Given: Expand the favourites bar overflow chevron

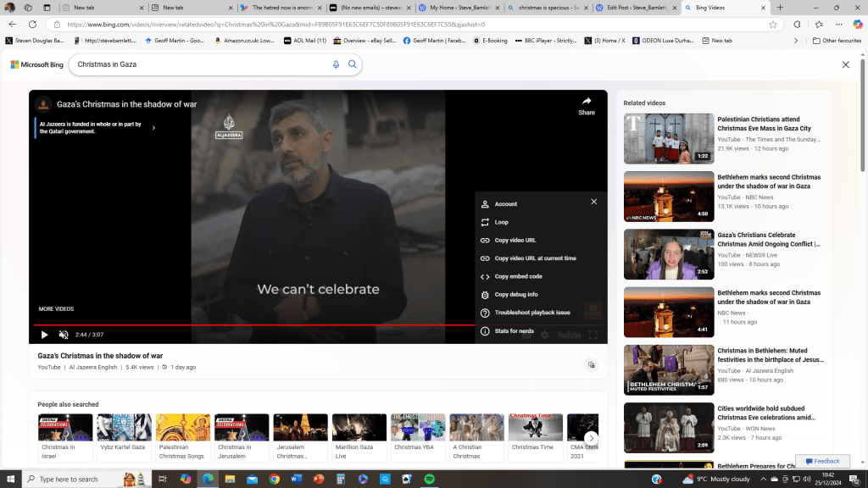Looking at the screenshot, I should tap(796, 41).
